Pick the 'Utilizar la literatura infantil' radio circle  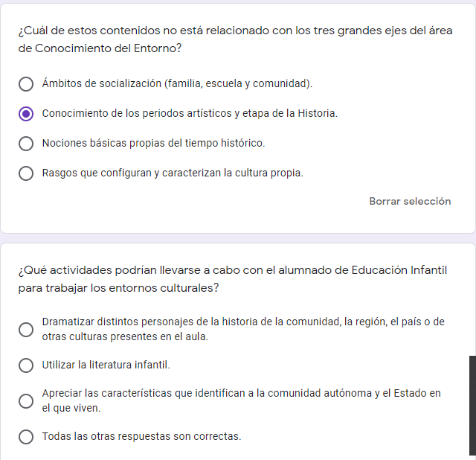coord(26,365)
